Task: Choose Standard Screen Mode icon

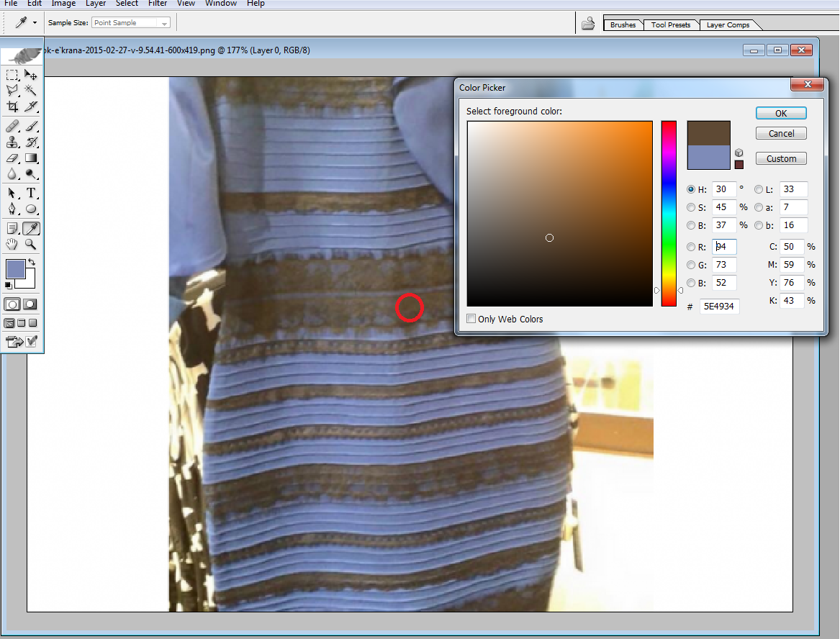Action: [9, 323]
